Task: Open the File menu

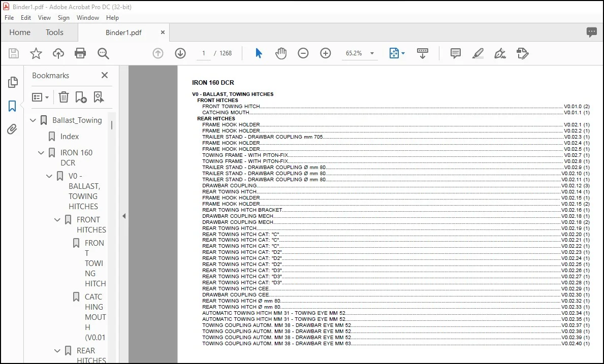Action: 9,18
